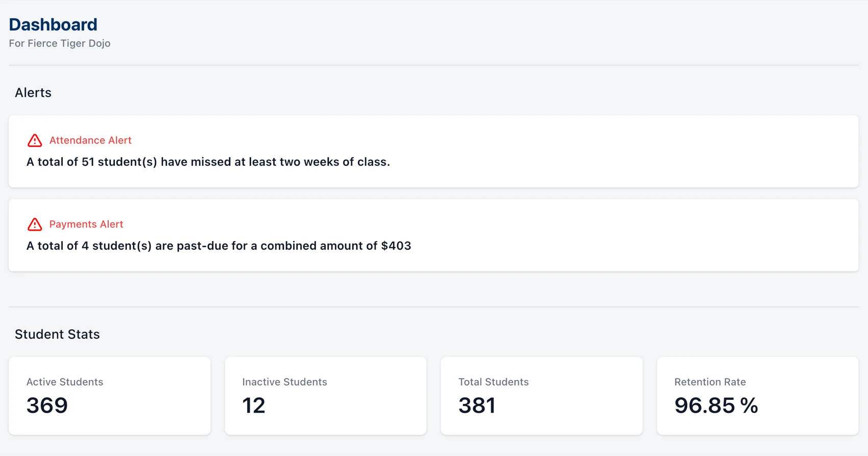Click the Student Stats section header
The image size is (868, 456).
(57, 334)
